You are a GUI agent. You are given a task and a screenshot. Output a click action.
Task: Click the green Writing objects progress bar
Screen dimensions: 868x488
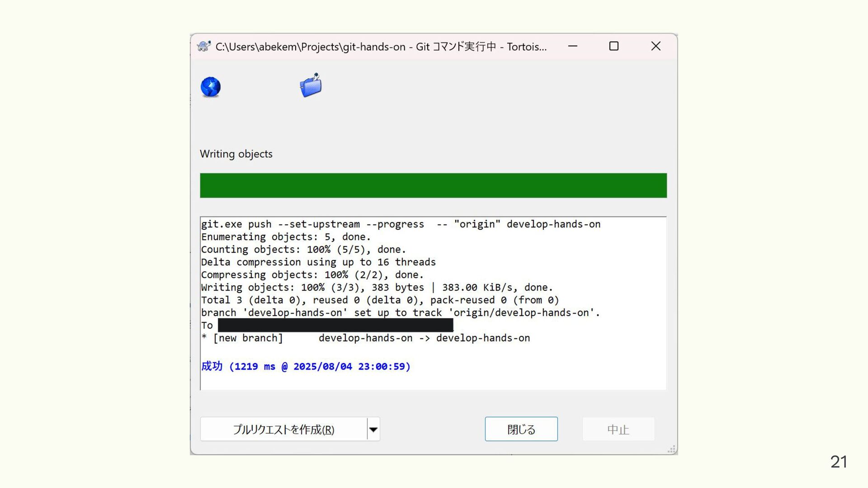coord(434,185)
